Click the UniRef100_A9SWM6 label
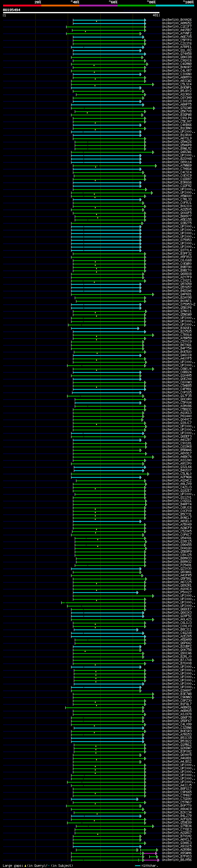 (177, 853)
